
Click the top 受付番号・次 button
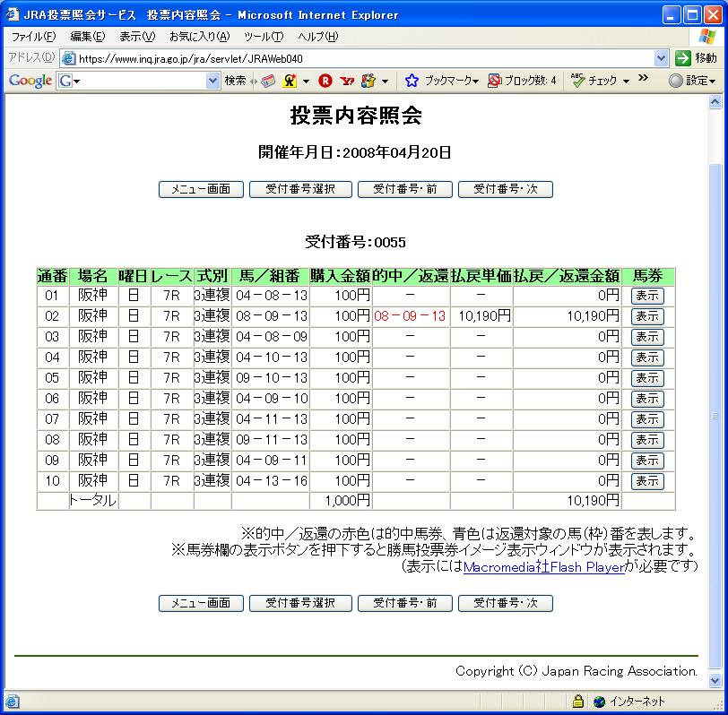pyautogui.click(x=505, y=189)
